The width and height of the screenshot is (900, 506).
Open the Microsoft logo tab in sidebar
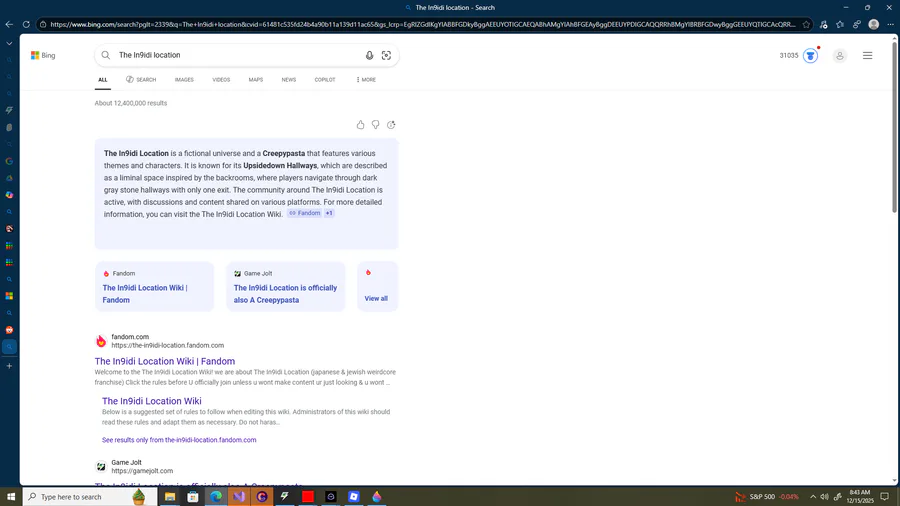tap(9, 296)
